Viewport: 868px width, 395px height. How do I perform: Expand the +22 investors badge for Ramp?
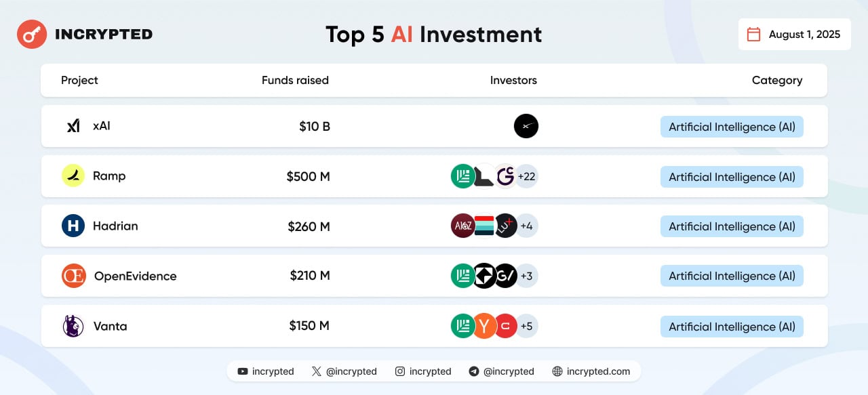tap(527, 176)
